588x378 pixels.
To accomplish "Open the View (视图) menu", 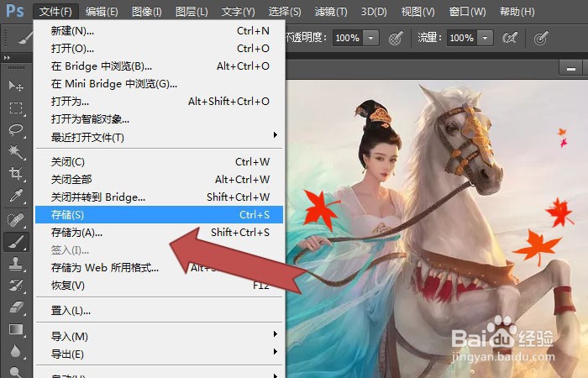I will tap(417, 12).
